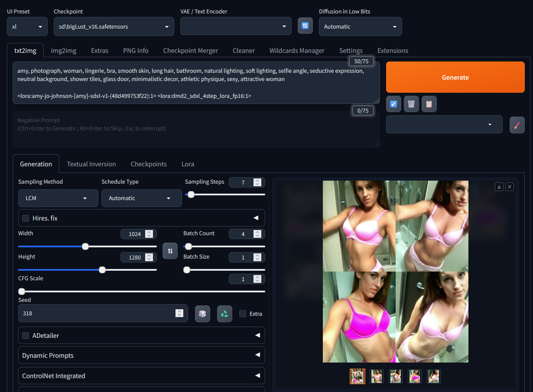Enable the ADetailer checkbox
The image size is (533, 392).
pos(26,336)
